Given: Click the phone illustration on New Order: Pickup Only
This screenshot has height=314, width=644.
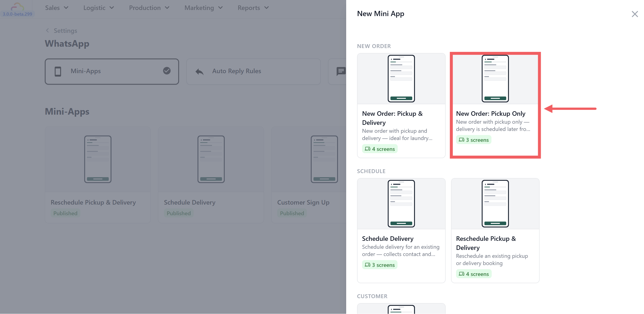Looking at the screenshot, I should (x=495, y=79).
